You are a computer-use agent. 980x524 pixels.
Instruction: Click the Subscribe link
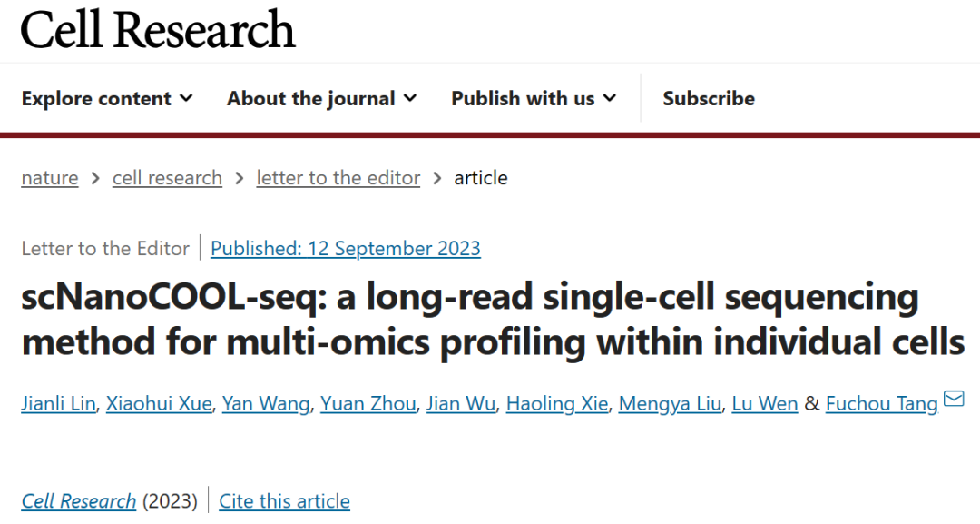[x=709, y=98]
